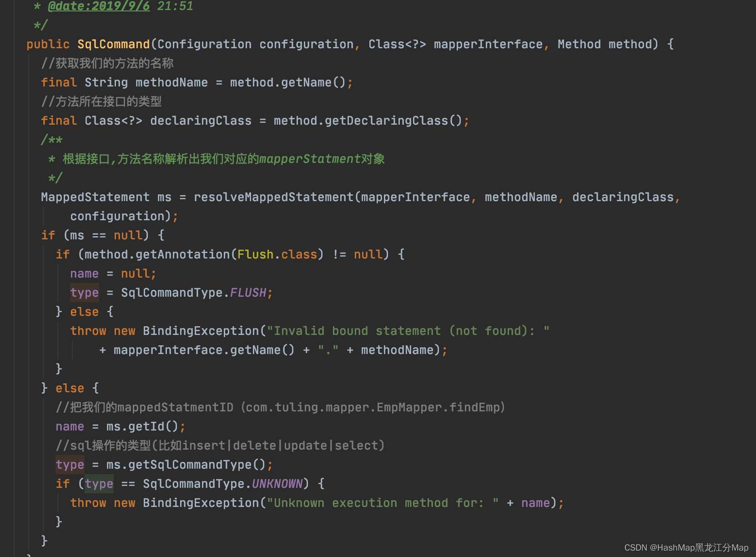Click SqlCommandType.UNKNOWN constant
Screen dimensions: 756x557
pos(223,484)
